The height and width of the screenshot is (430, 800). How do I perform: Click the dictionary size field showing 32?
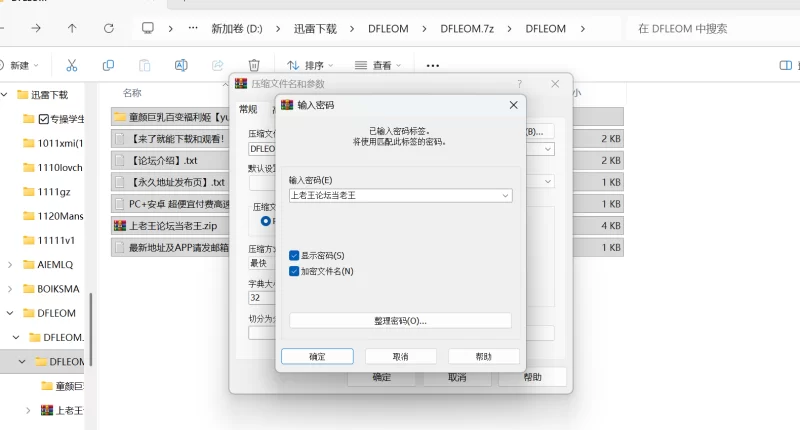[262, 297]
